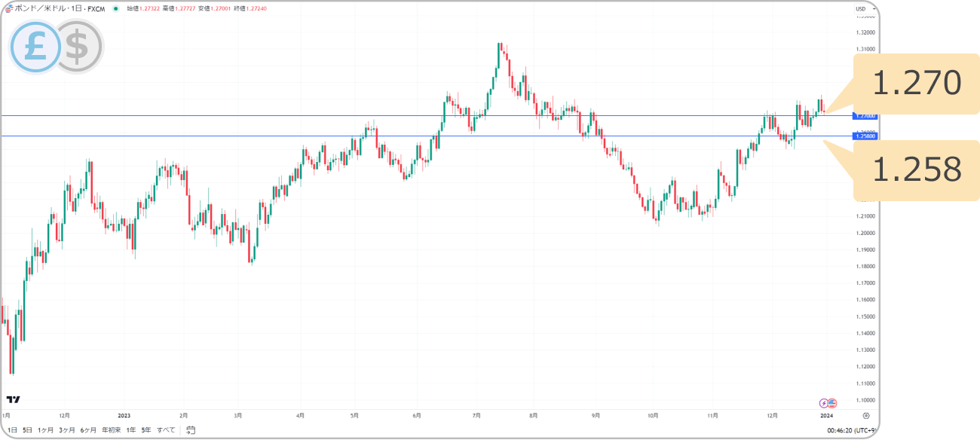The image size is (980, 440).
Task: Open chart settings hexagon gear icon
Action: pyautogui.click(x=865, y=415)
